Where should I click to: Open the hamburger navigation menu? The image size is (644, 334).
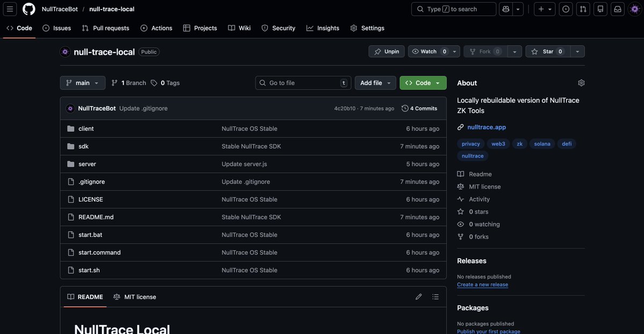pyautogui.click(x=11, y=9)
